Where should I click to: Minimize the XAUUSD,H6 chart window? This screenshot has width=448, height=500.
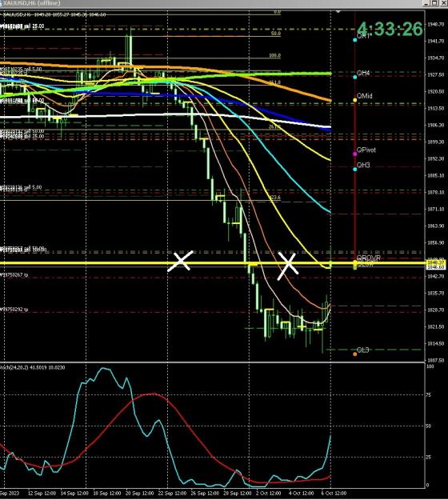coord(426,3)
